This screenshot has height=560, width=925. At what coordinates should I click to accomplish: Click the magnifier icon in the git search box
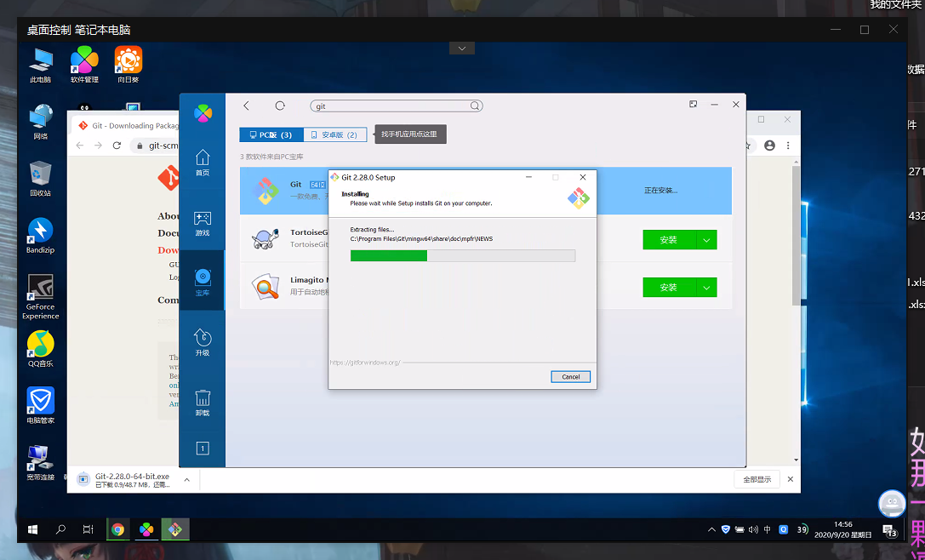tap(475, 106)
